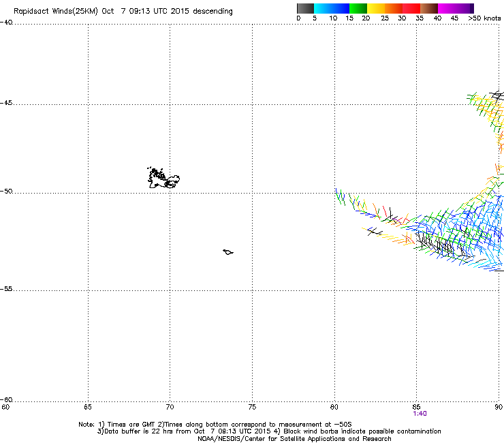Click the legend tick label '40'
Screen dimensions: 504x443
(x=437, y=18)
